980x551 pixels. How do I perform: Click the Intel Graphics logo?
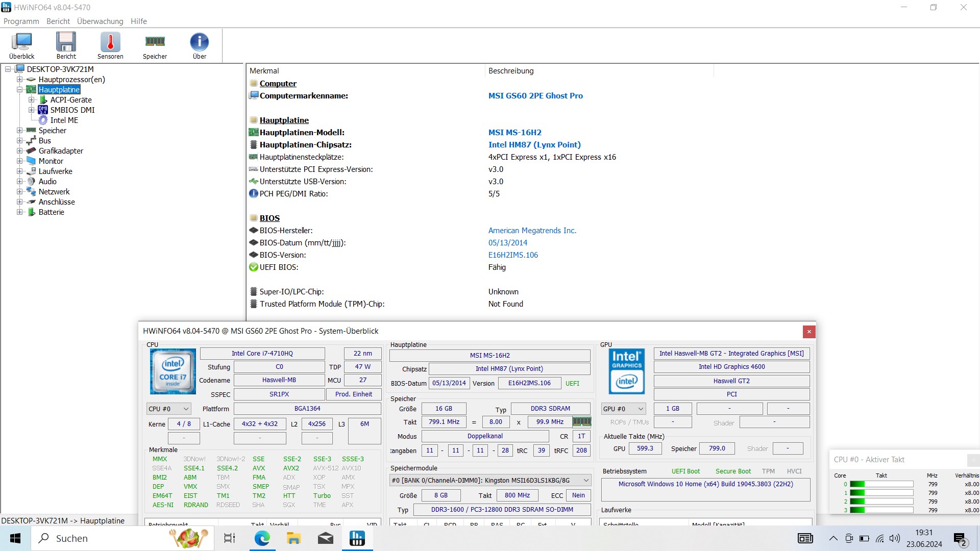pos(626,371)
